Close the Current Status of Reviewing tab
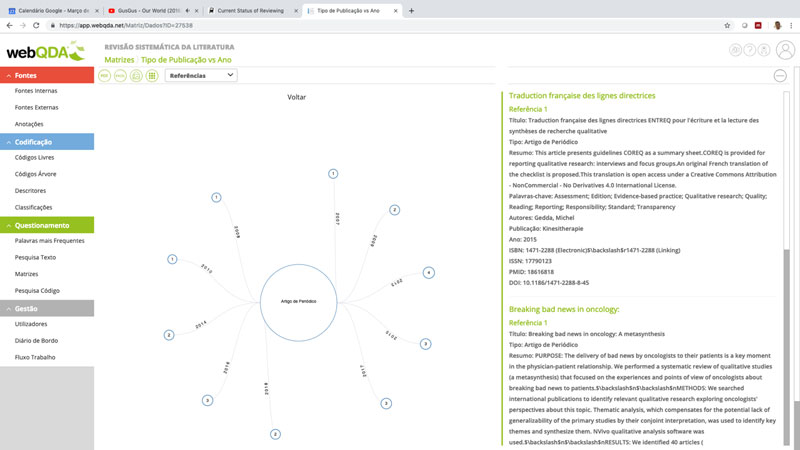The height and width of the screenshot is (450, 800). pos(296,11)
